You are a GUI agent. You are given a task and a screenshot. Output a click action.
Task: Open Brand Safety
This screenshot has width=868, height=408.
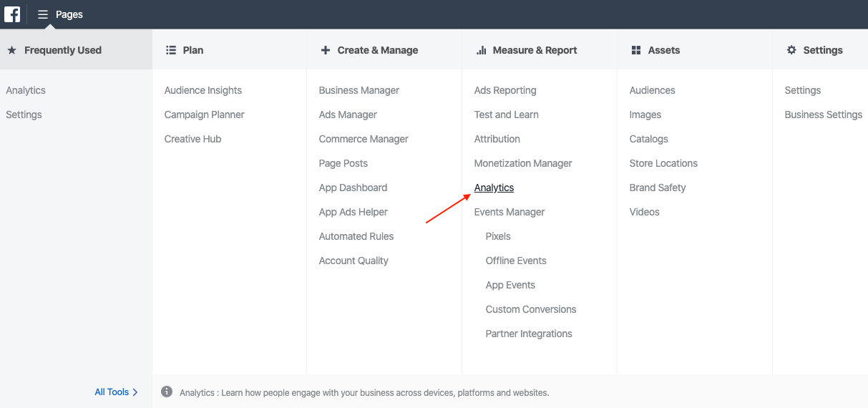658,188
